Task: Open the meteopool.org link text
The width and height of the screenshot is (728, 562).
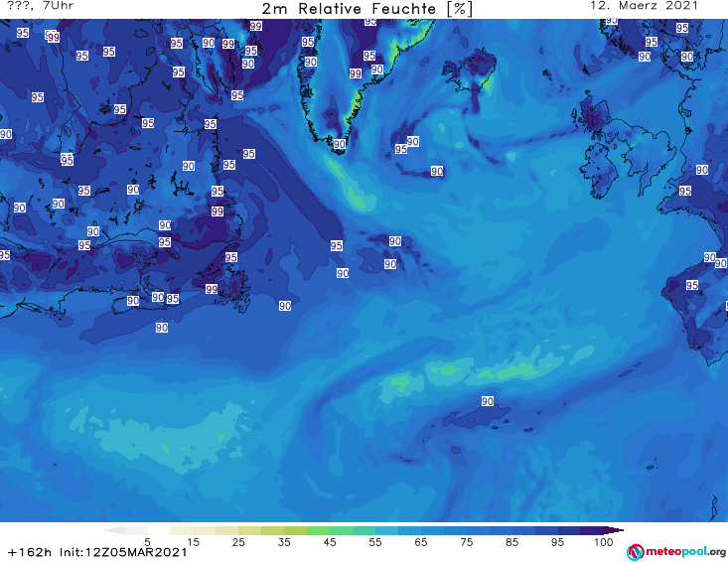Action: pyautogui.click(x=685, y=552)
